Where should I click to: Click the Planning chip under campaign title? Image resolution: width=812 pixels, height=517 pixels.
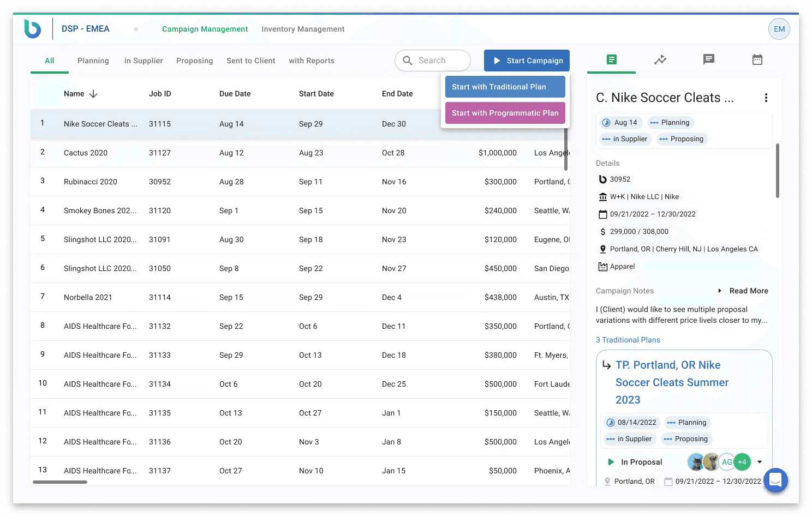point(670,123)
